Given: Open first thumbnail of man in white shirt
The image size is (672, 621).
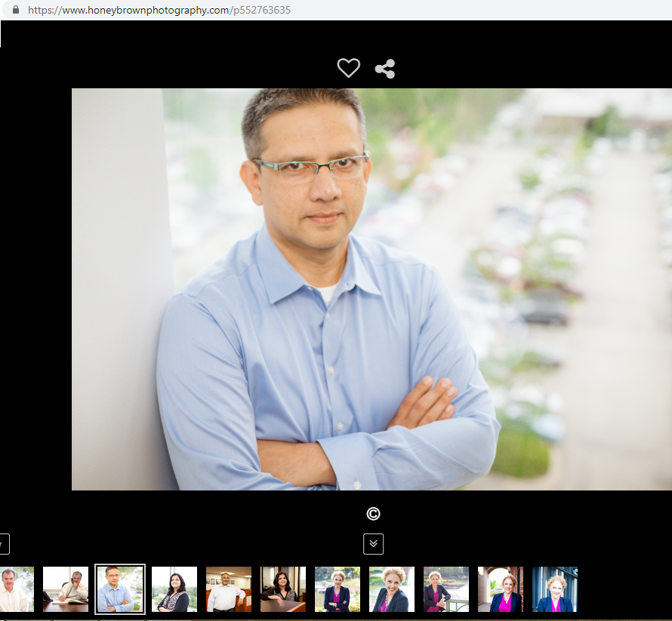Looking at the screenshot, I should [x=17, y=589].
